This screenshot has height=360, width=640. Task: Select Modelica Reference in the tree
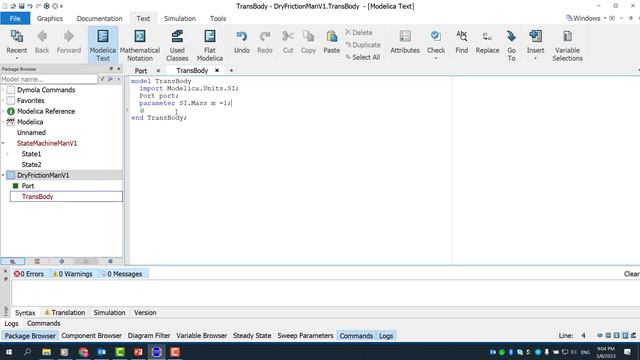[46, 111]
